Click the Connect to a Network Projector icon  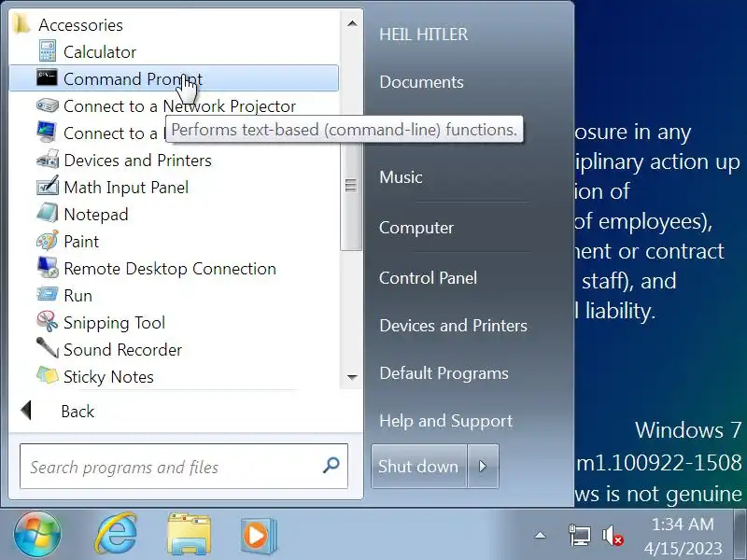(x=48, y=105)
